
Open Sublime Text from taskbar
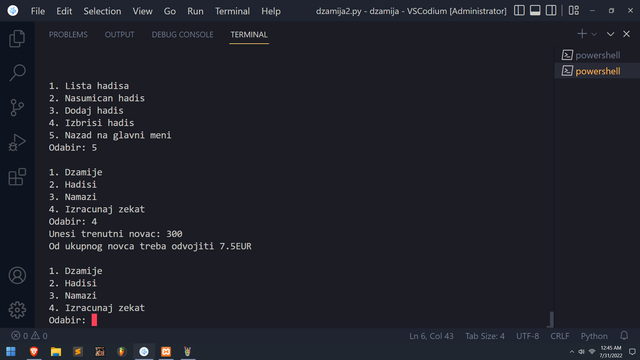[78, 351]
